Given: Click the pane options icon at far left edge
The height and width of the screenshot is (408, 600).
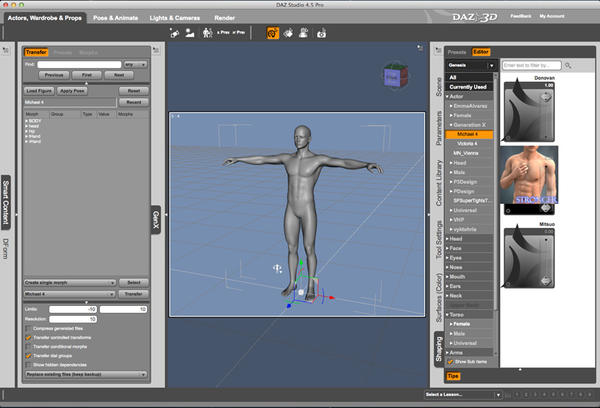Looking at the screenshot, I should pos(6,51).
